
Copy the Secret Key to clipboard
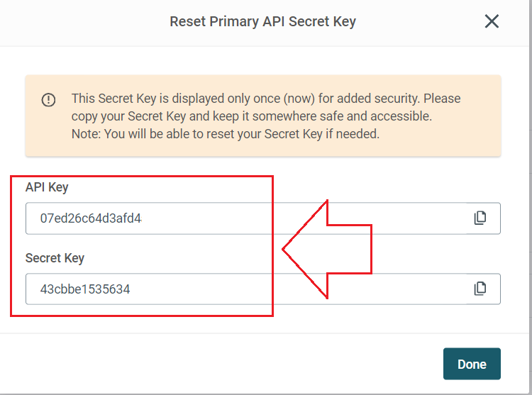(480, 289)
